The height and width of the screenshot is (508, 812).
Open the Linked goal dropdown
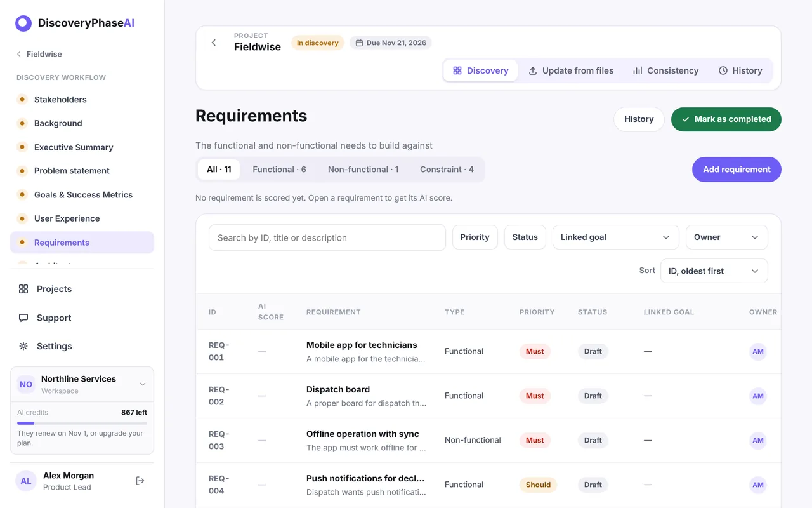point(615,237)
